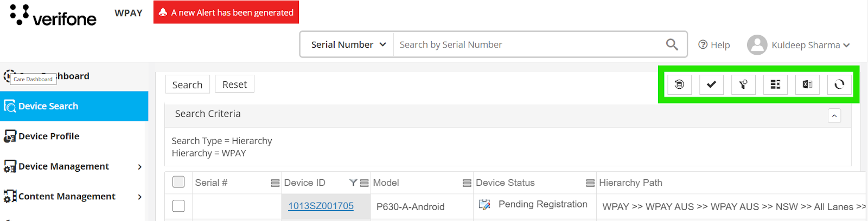This screenshot has width=868, height=221.
Task: Open the Serial # column menu icon
Action: (x=275, y=183)
